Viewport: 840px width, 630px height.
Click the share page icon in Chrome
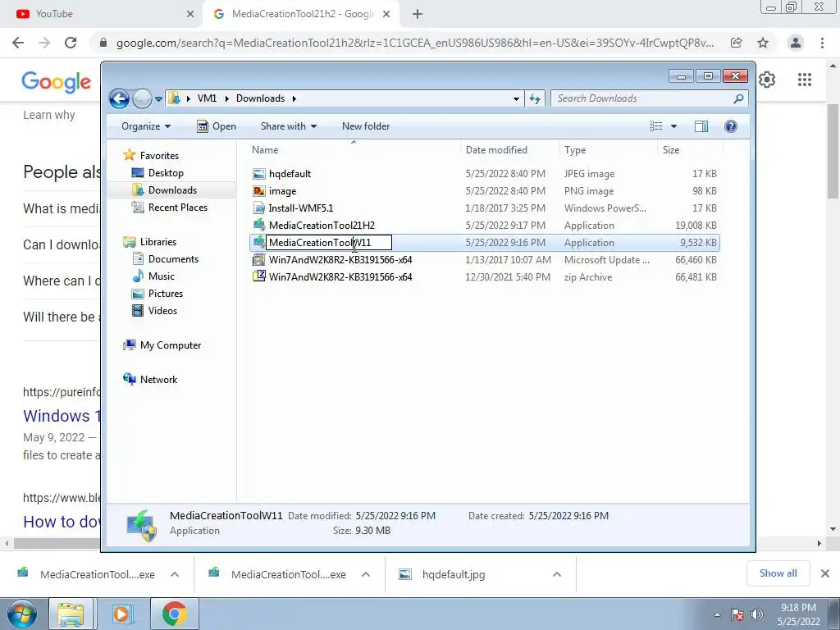(736, 43)
